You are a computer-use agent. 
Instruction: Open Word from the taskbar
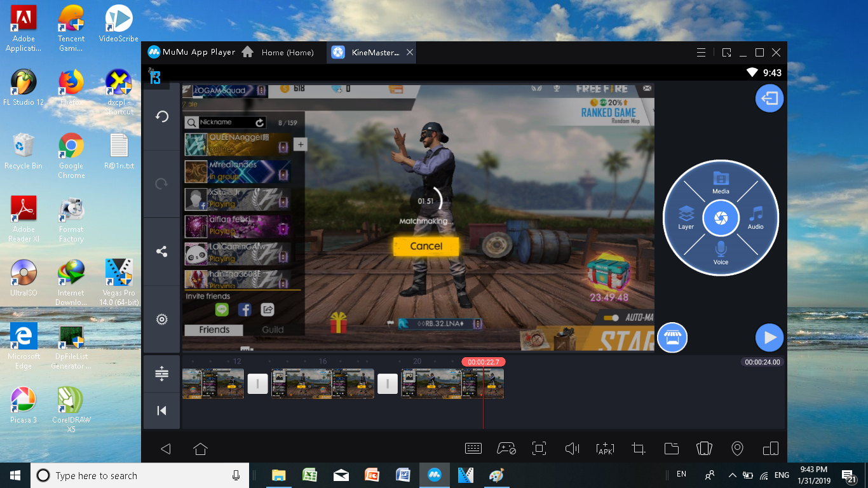[x=403, y=475]
